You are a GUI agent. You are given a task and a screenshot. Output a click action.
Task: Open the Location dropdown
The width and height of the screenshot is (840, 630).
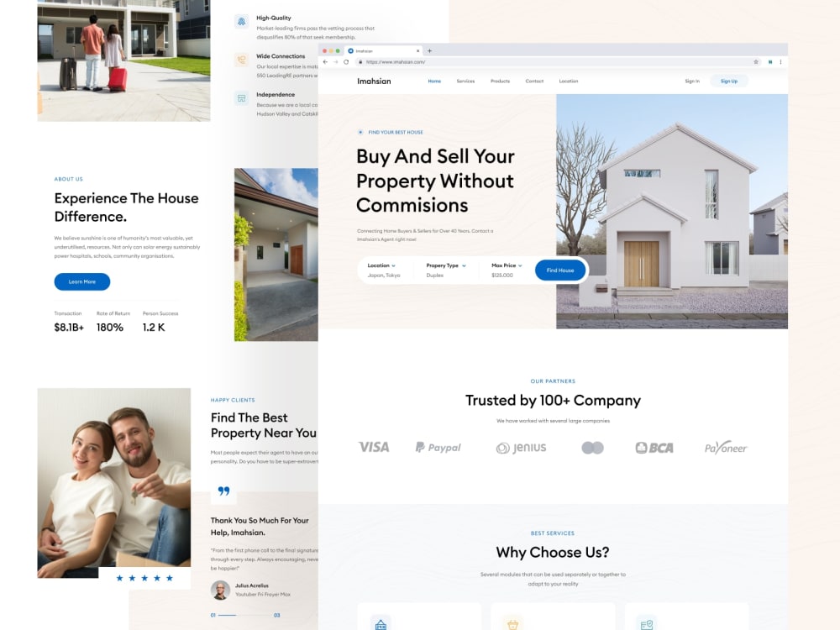(x=381, y=265)
